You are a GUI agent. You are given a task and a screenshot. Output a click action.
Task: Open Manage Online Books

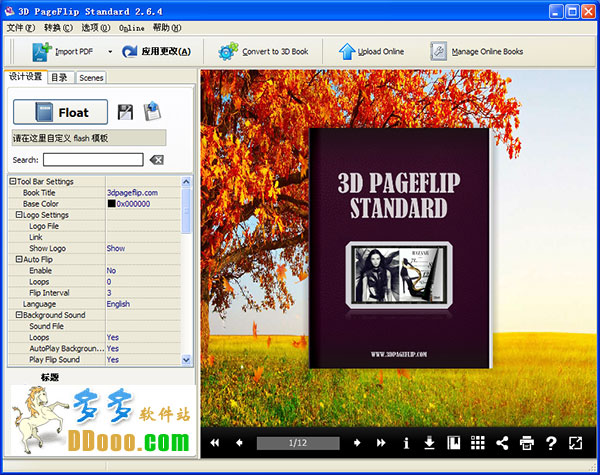(476, 52)
